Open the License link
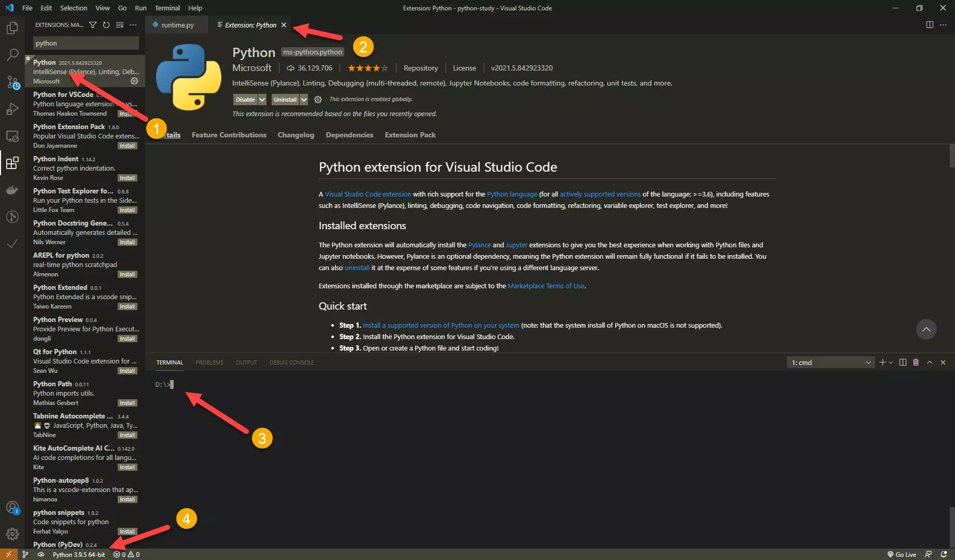Image resolution: width=955 pixels, height=560 pixels. pos(465,68)
